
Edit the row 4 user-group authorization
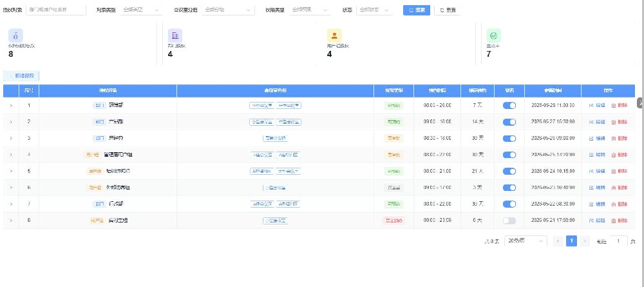pos(597,155)
